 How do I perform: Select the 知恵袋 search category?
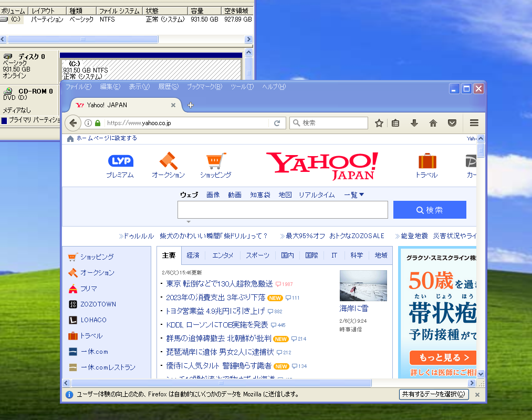pos(260,195)
